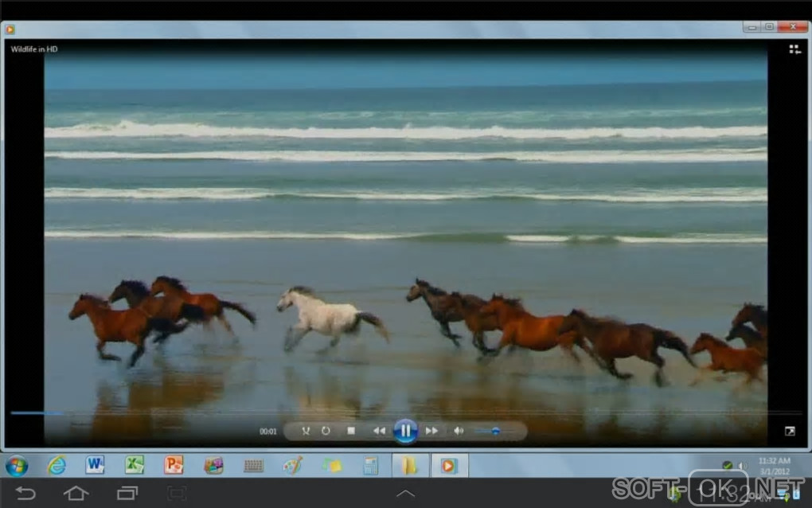Open Sticky Notes from the taskbar
Image resolution: width=812 pixels, height=508 pixels.
pos(332,466)
